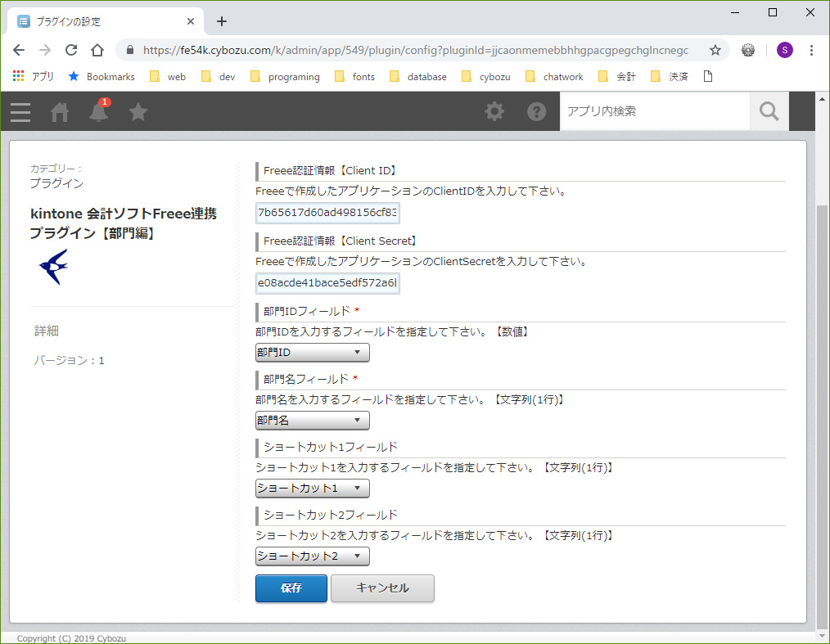
Task: Open the database bookmarks folder
Action: (x=418, y=77)
